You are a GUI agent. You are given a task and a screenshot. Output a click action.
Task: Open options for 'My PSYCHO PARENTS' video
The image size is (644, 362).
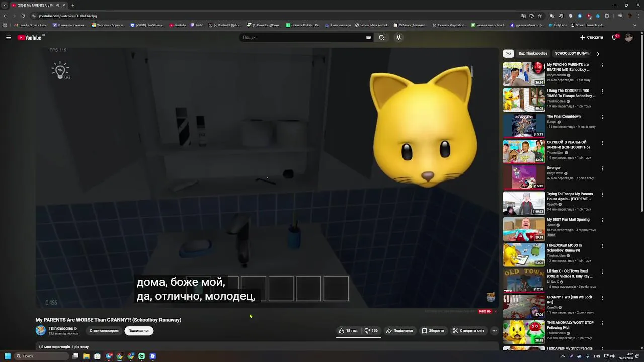pyautogui.click(x=602, y=65)
